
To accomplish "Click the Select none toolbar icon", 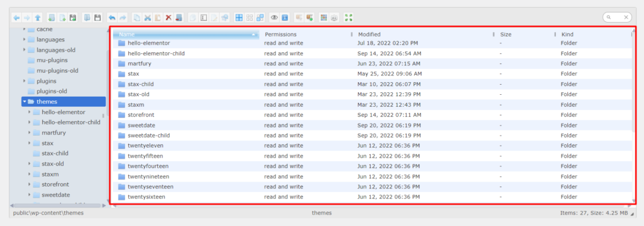I will tap(249, 18).
